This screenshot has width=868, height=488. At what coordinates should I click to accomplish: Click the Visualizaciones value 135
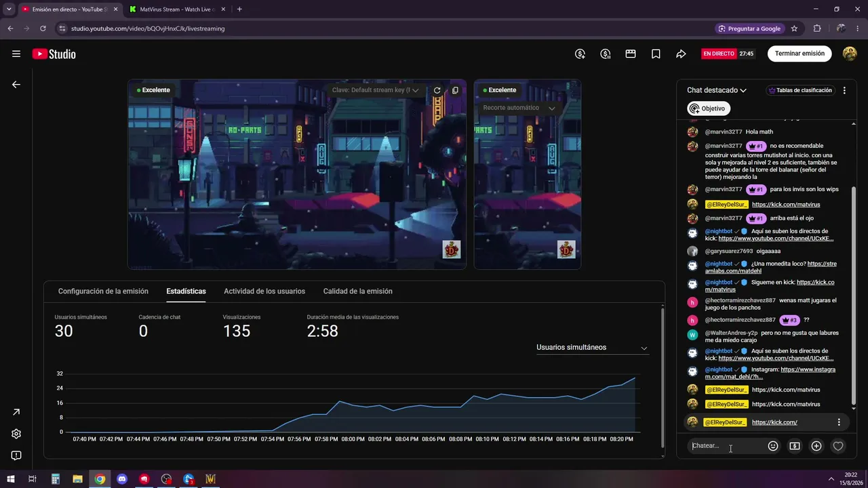(x=237, y=331)
